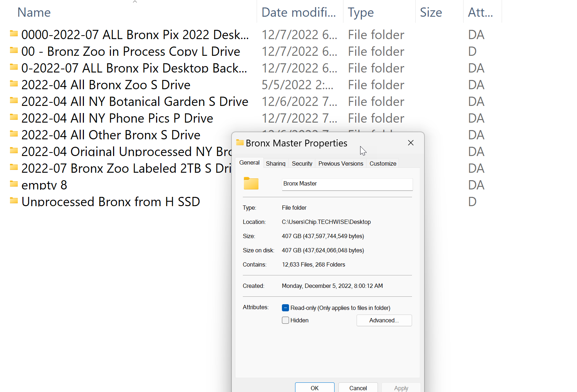Screen dimensions: 577x392
Task: Sort by the Attributes column header
Action: (480, 12)
